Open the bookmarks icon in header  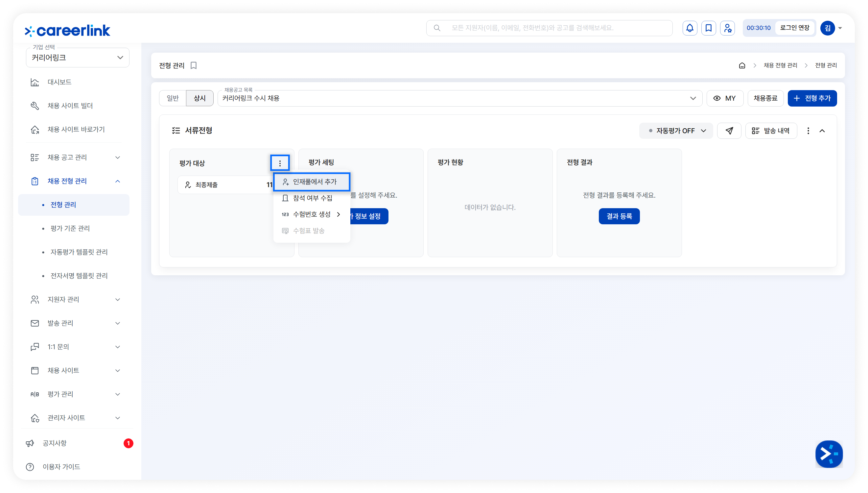(708, 28)
